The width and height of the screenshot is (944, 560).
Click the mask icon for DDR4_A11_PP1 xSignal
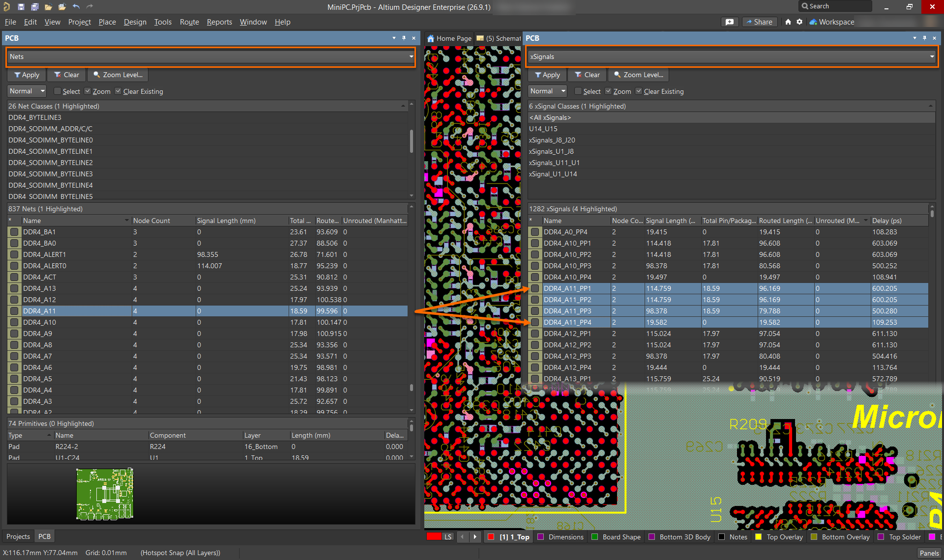click(x=535, y=288)
